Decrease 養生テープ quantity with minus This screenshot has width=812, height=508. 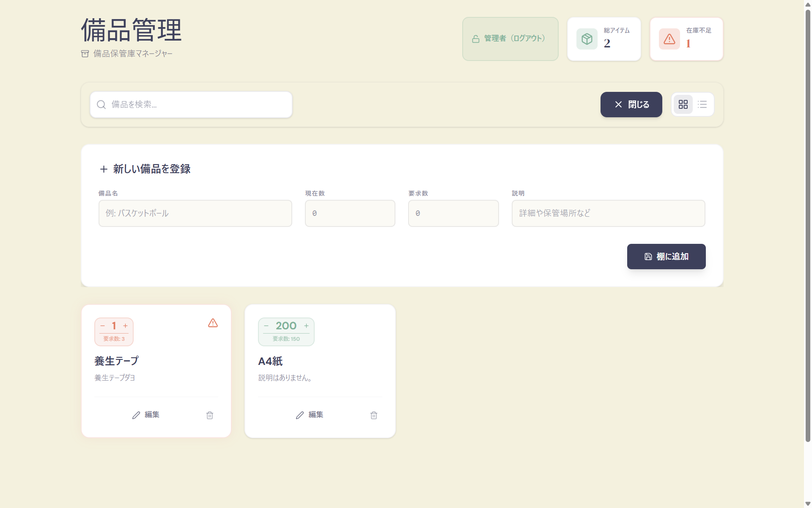point(103,326)
